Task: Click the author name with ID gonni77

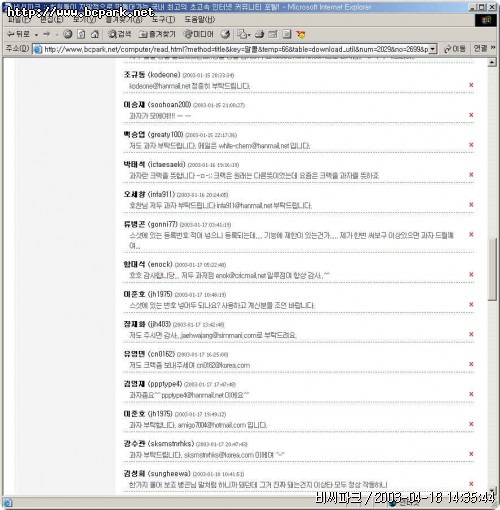Action: click(x=151, y=224)
